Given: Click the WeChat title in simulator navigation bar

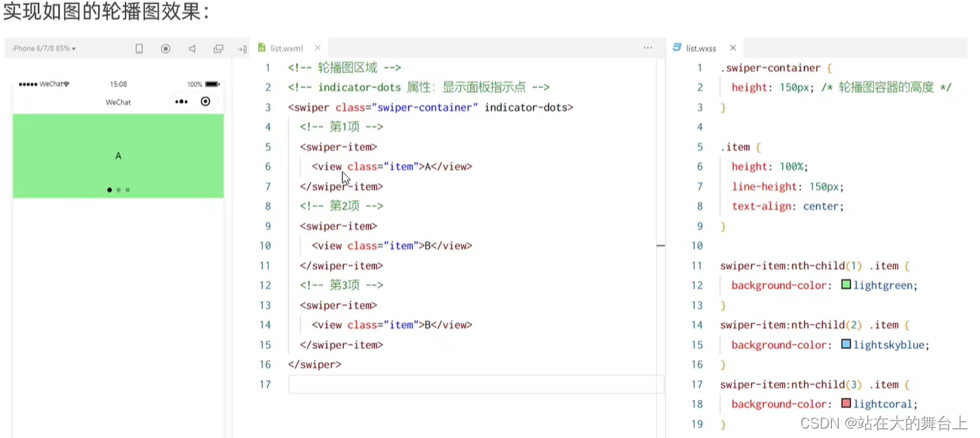Looking at the screenshot, I should 118,102.
